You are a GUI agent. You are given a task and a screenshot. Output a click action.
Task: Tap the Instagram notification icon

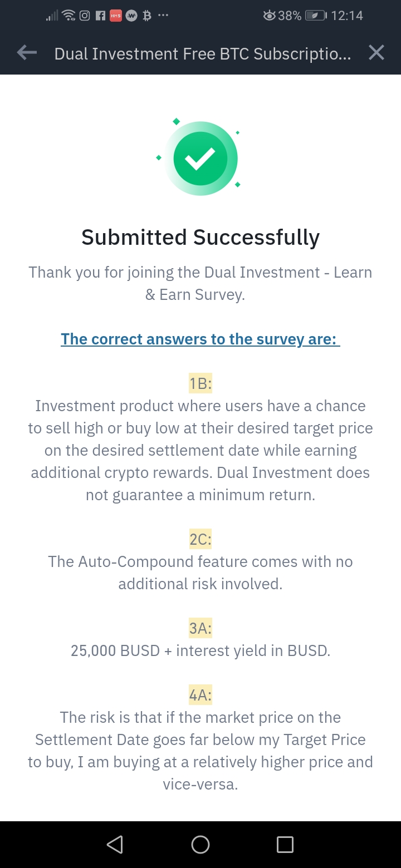click(85, 16)
